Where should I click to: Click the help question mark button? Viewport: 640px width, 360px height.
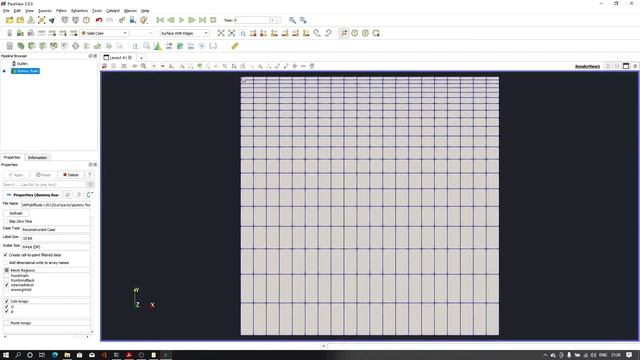[x=89, y=175]
